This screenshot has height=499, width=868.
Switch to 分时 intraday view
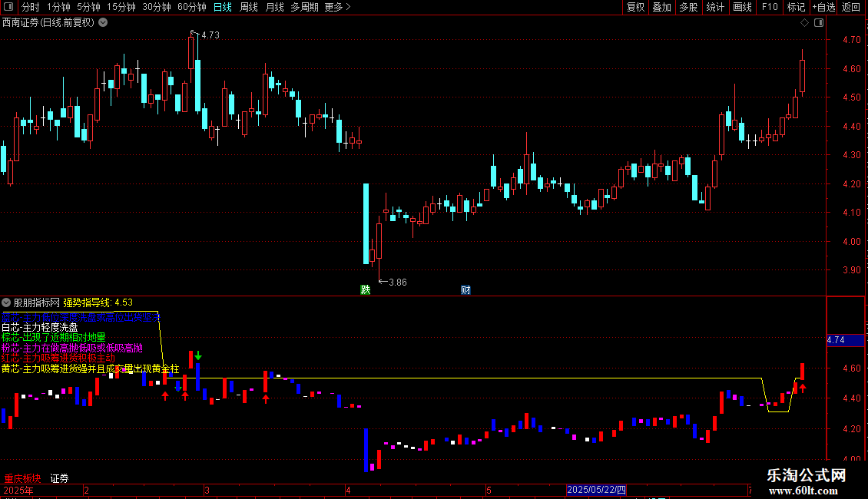pos(31,7)
